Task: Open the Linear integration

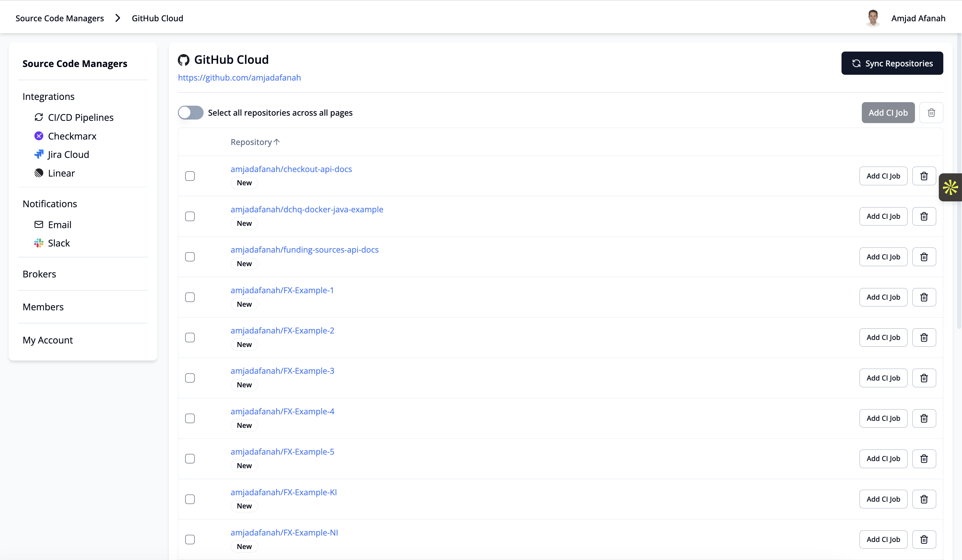Action: click(x=61, y=173)
